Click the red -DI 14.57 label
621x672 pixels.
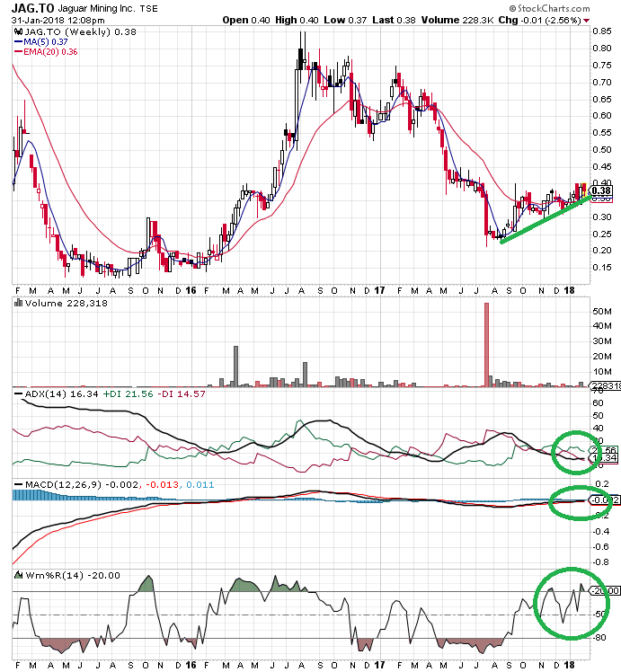point(181,393)
